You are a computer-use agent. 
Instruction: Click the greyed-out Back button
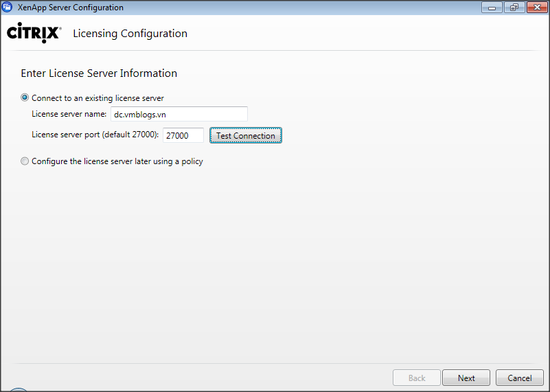tap(417, 378)
